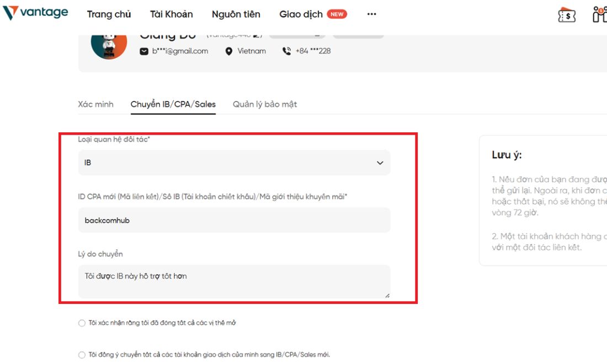
Task: Click the backcomhub IB code field
Action: [x=234, y=220]
